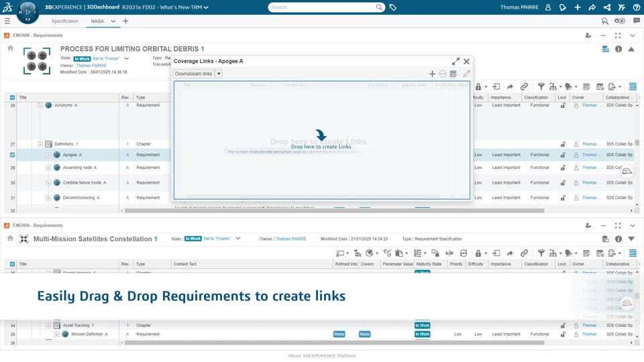The height and width of the screenshot is (362, 644).
Task: Collapse the Asset Tracking 1 chapter
Action: click(48, 326)
